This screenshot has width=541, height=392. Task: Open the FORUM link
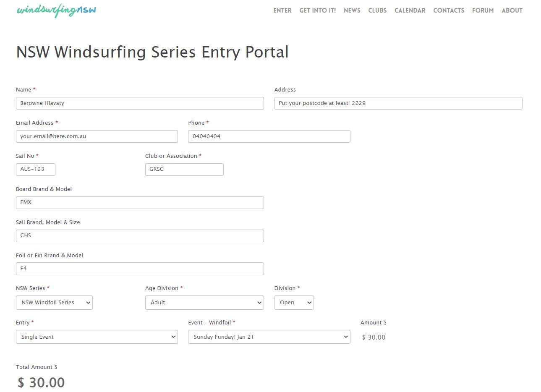[483, 10]
